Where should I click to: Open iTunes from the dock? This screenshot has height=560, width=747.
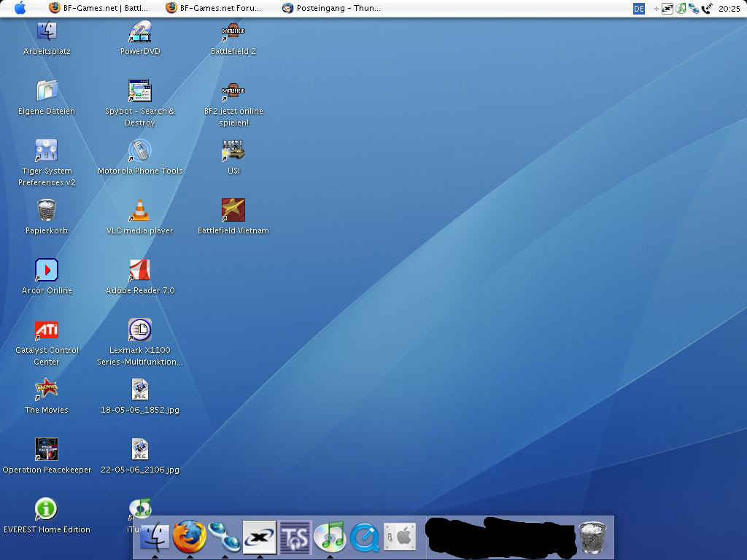(330, 537)
